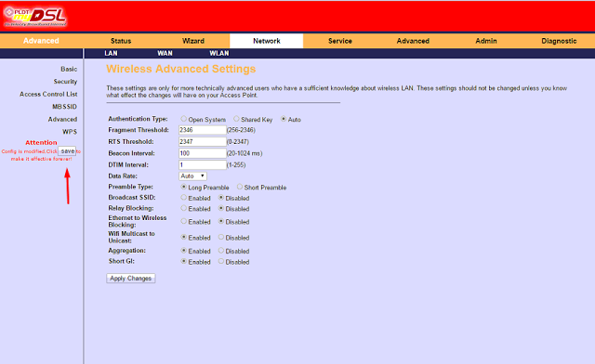
Task: Open Security settings in sidebar
Action: (x=65, y=82)
